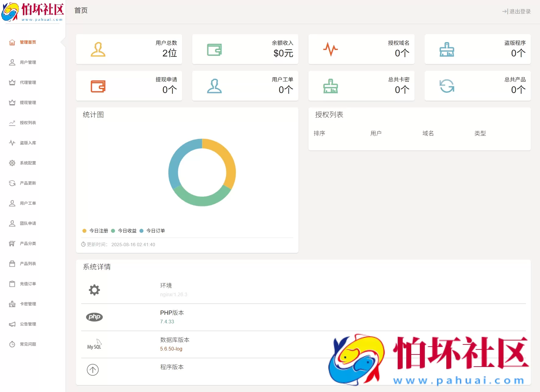Click the 卡密管理 brush icon
This screenshot has width=540, height=392.
coord(12,304)
